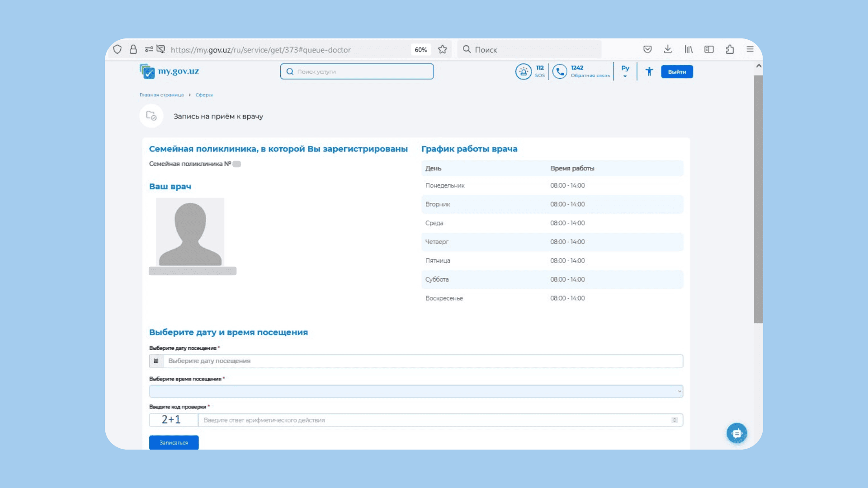Open the chat support bubble
The height and width of the screenshot is (488, 868).
737,433
